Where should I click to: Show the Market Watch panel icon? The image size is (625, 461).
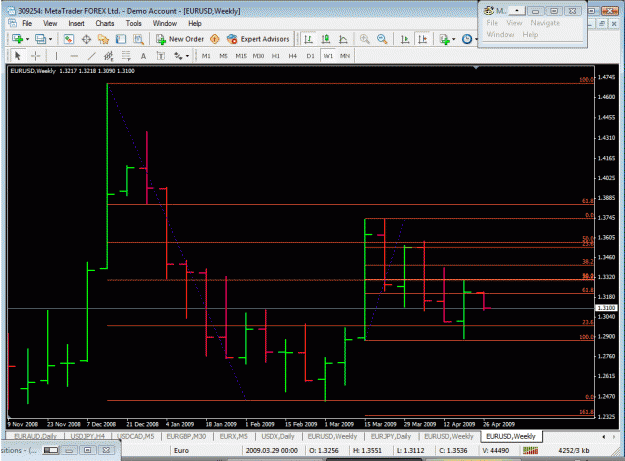pyautogui.click(x=69, y=39)
